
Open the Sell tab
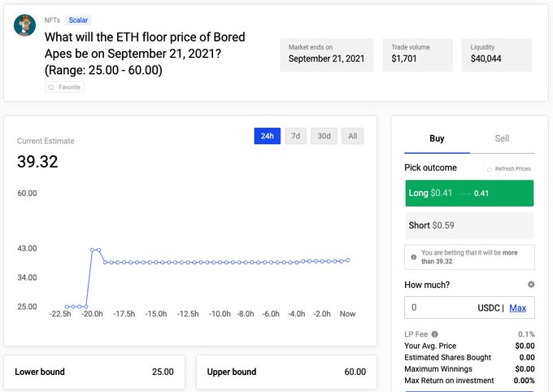pos(502,139)
